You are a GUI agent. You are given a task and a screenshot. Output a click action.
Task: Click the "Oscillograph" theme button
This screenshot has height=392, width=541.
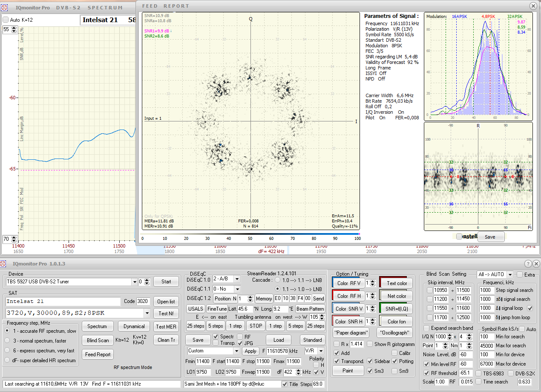click(x=395, y=333)
